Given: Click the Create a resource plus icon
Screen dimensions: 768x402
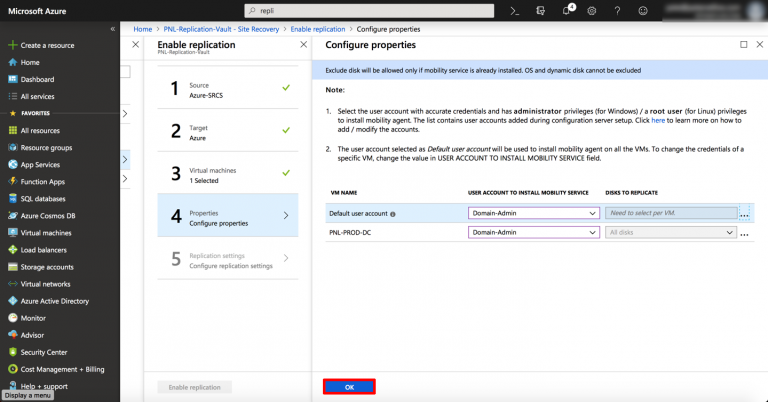Looking at the screenshot, I should pos(13,45).
